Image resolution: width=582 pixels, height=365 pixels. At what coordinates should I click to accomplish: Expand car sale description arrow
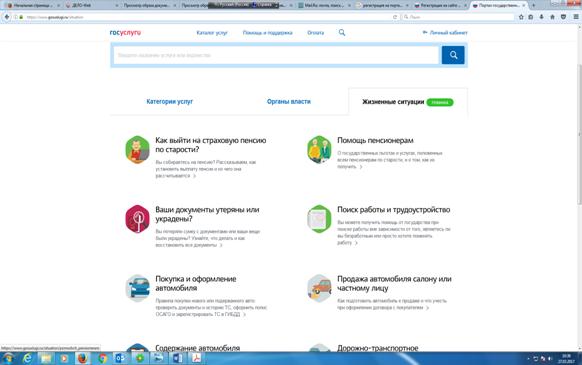tap(427, 308)
